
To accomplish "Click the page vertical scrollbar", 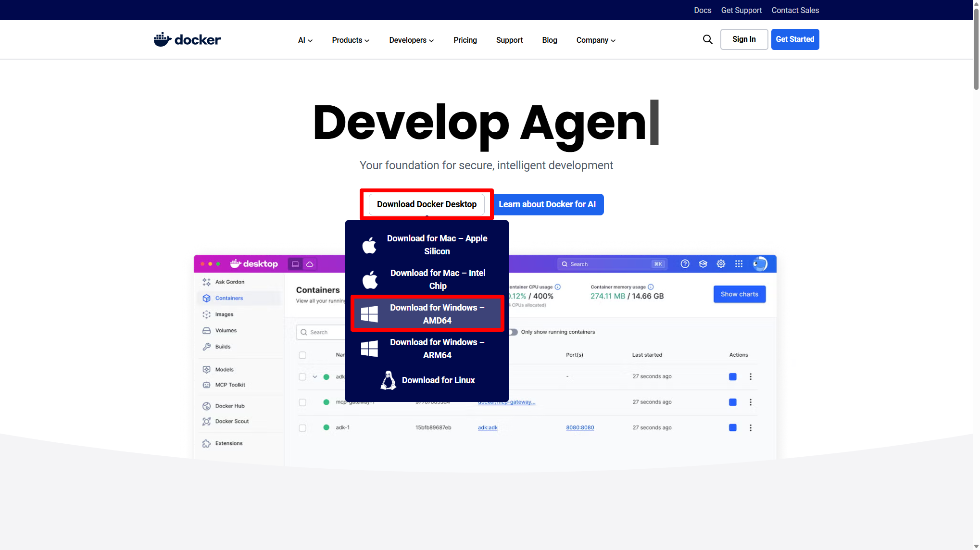I will [x=976, y=275].
